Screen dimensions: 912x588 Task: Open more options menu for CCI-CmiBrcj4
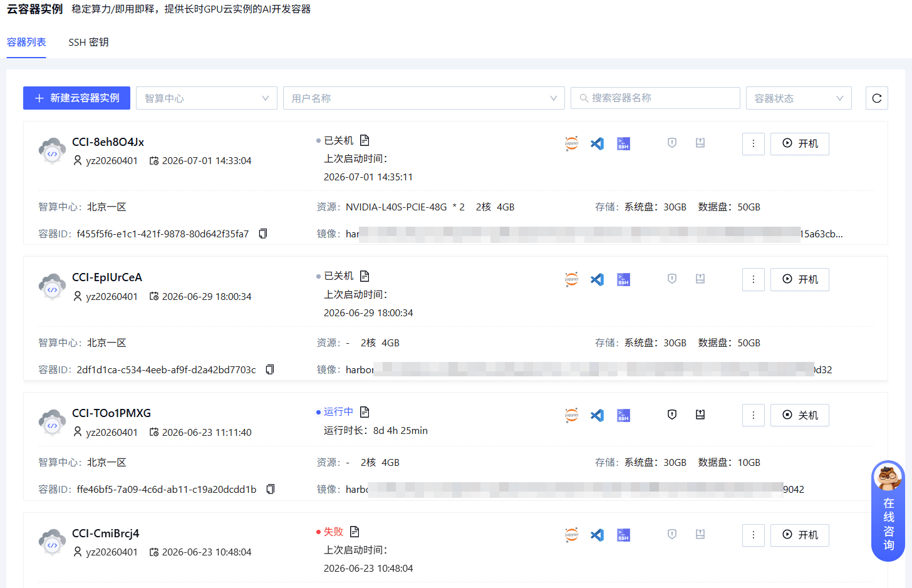(754, 535)
